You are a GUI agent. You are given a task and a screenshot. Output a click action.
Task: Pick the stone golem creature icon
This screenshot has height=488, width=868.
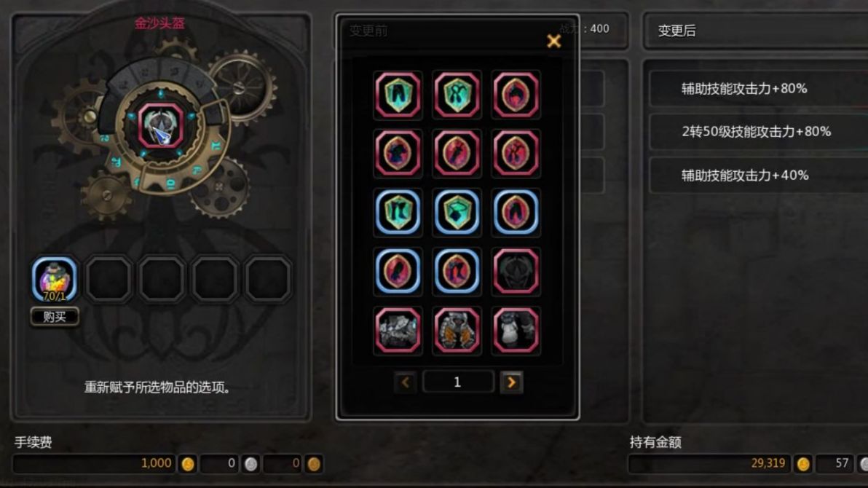(x=398, y=331)
